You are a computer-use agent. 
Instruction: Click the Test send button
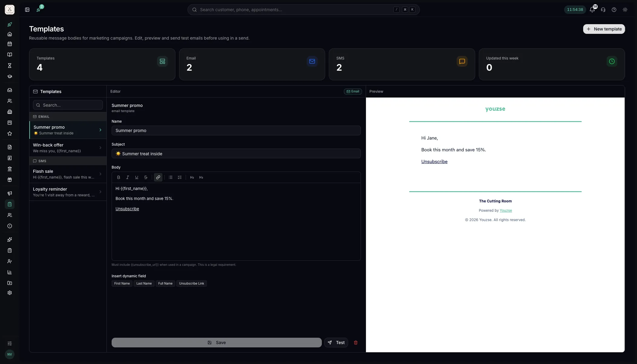[x=336, y=343]
